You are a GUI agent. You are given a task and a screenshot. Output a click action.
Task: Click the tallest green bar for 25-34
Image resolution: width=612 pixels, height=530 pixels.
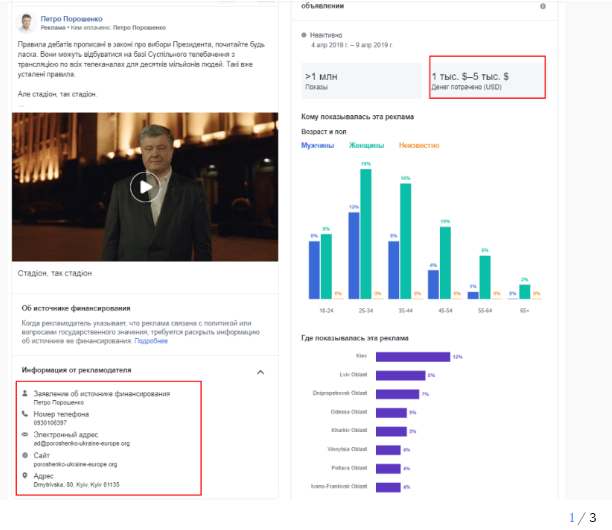366,232
